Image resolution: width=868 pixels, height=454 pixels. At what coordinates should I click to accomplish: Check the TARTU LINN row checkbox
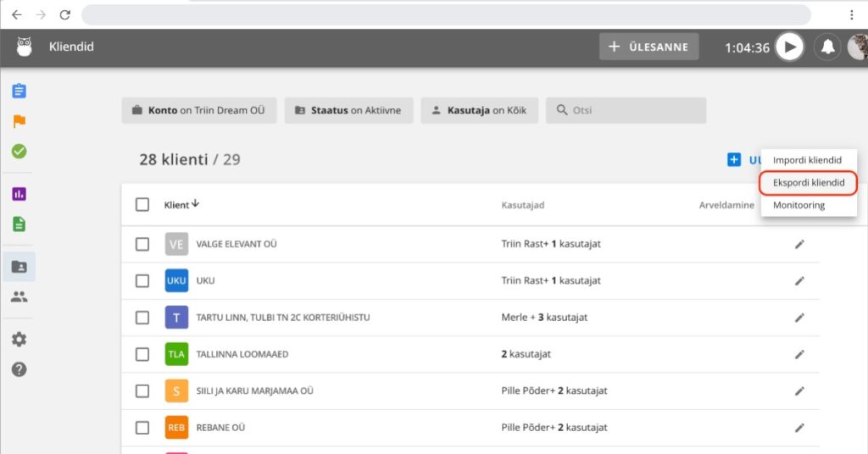point(142,318)
